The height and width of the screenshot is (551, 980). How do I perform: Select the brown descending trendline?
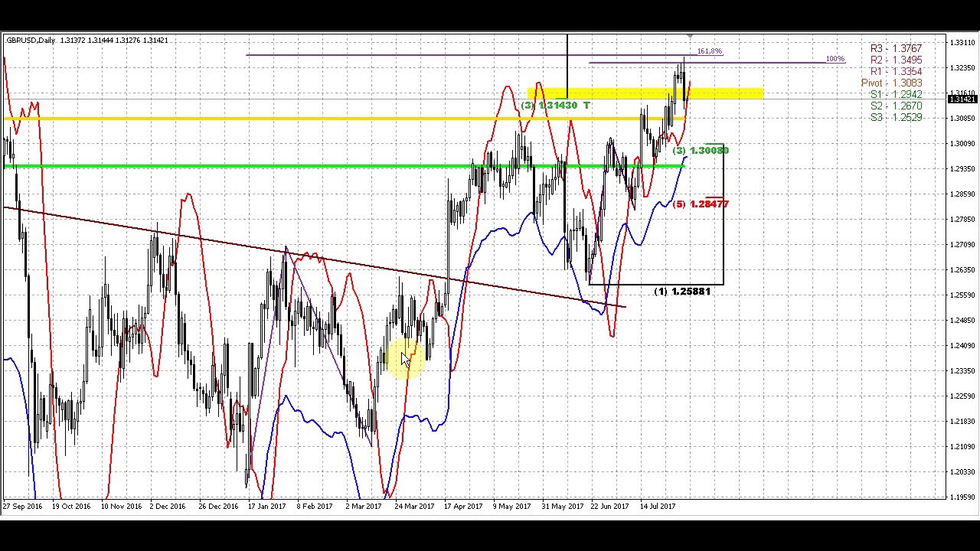[x=315, y=257]
